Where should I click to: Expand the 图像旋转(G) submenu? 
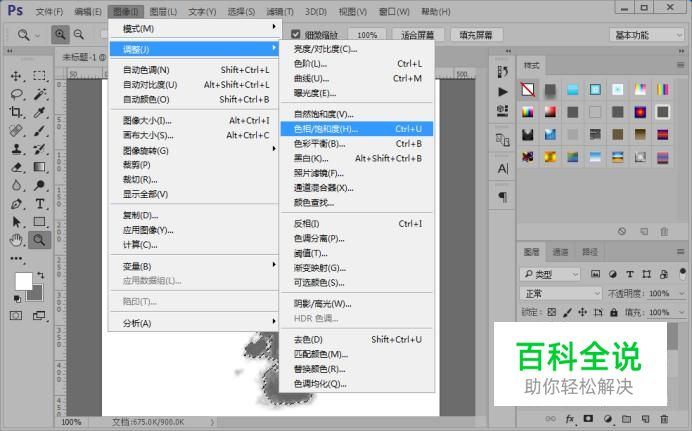194,150
